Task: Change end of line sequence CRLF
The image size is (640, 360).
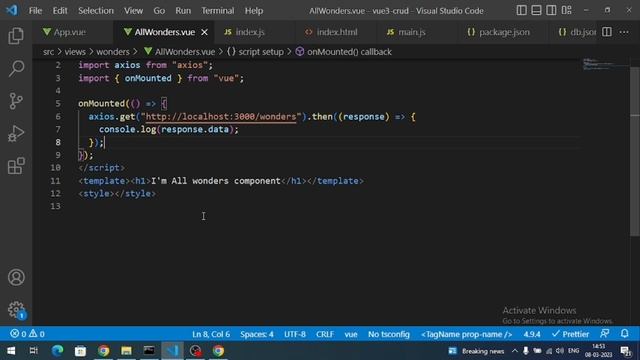Action: (x=324, y=334)
